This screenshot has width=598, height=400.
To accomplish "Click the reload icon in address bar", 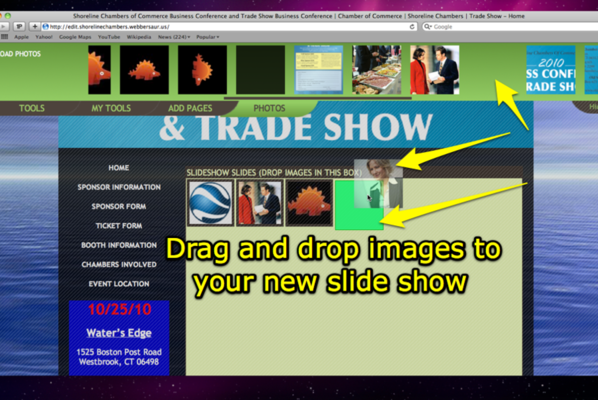I will pyautogui.click(x=412, y=27).
